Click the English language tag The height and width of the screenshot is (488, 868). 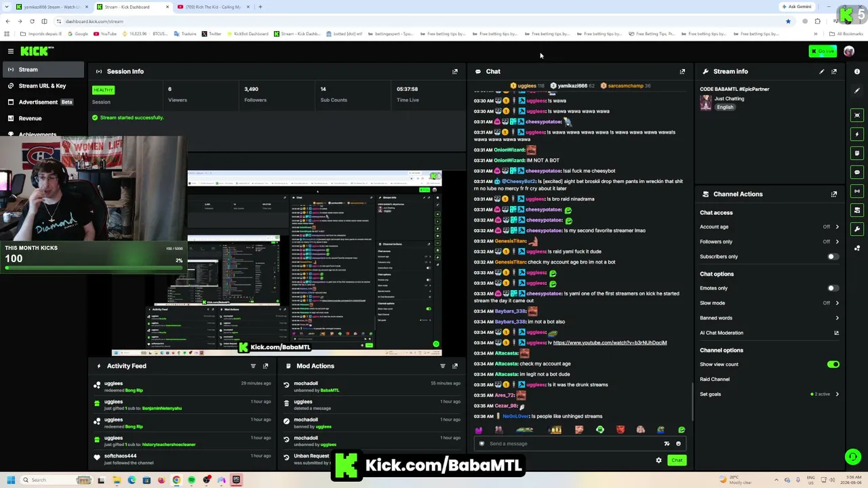(x=725, y=107)
